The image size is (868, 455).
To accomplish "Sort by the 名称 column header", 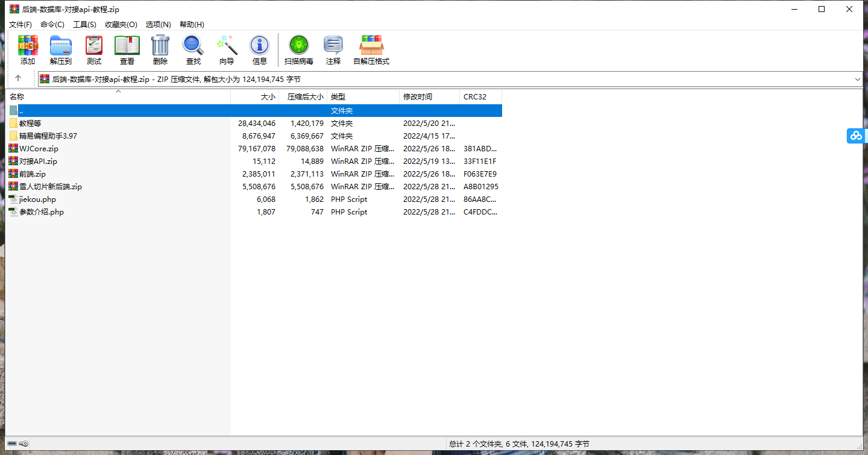I will [17, 97].
